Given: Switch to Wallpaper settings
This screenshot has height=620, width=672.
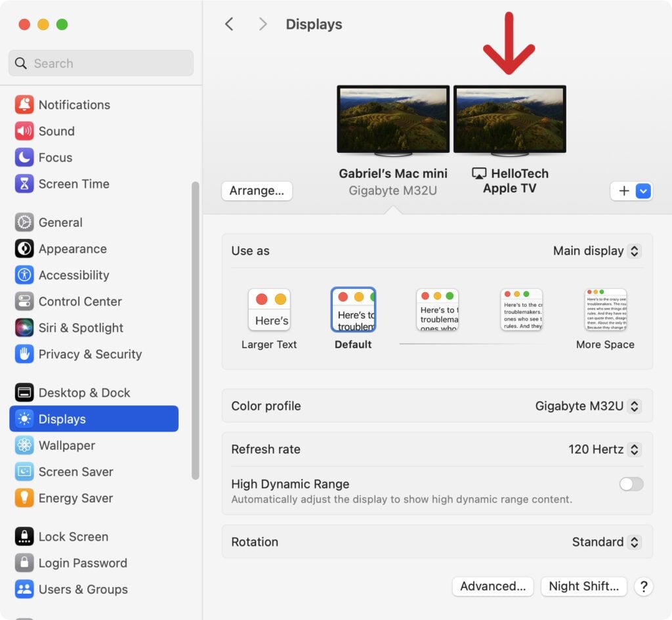Looking at the screenshot, I should point(94,445).
